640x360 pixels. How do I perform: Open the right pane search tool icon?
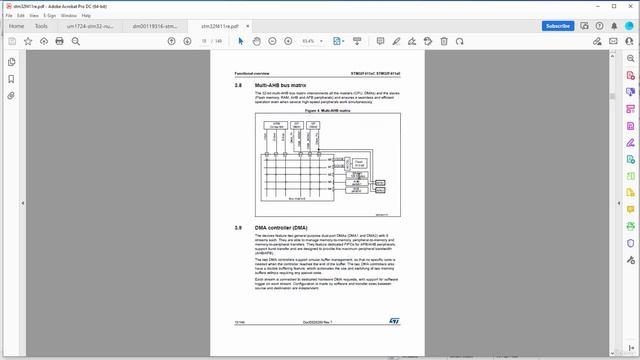(631, 58)
